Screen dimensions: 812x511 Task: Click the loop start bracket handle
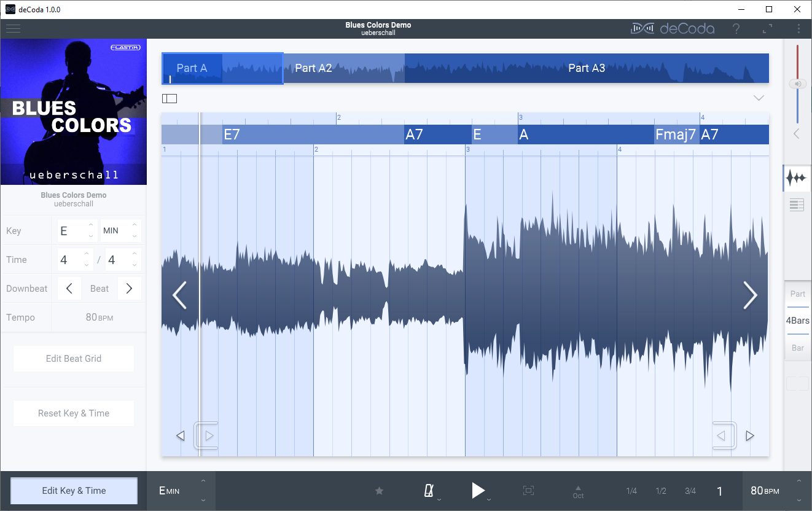click(206, 436)
